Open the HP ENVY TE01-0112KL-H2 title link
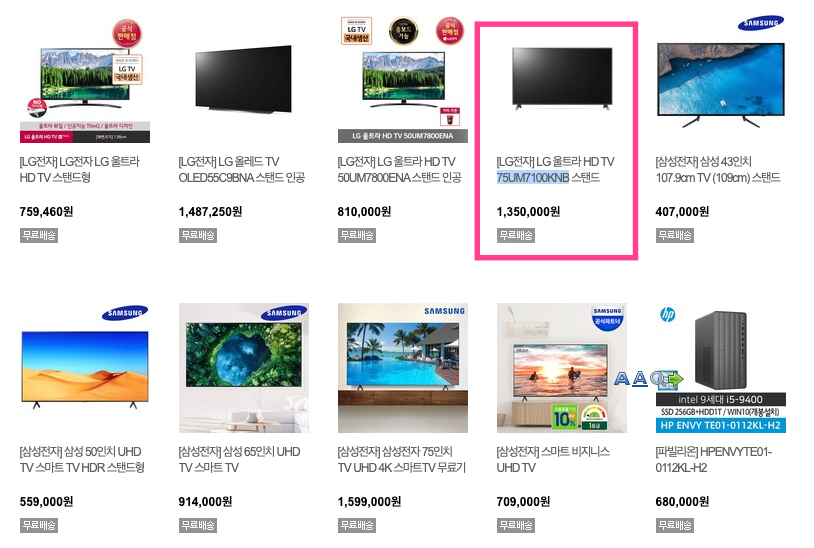This screenshot has height=548, width=814. click(713, 460)
